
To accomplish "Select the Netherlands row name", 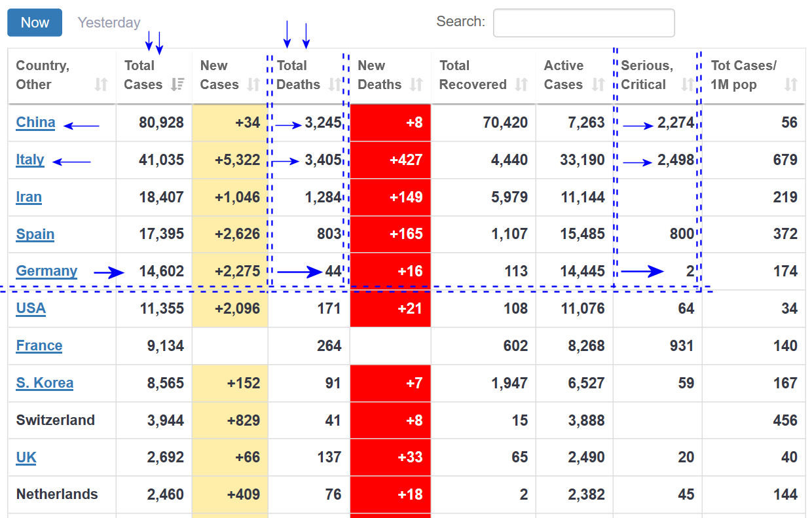I will (57, 494).
